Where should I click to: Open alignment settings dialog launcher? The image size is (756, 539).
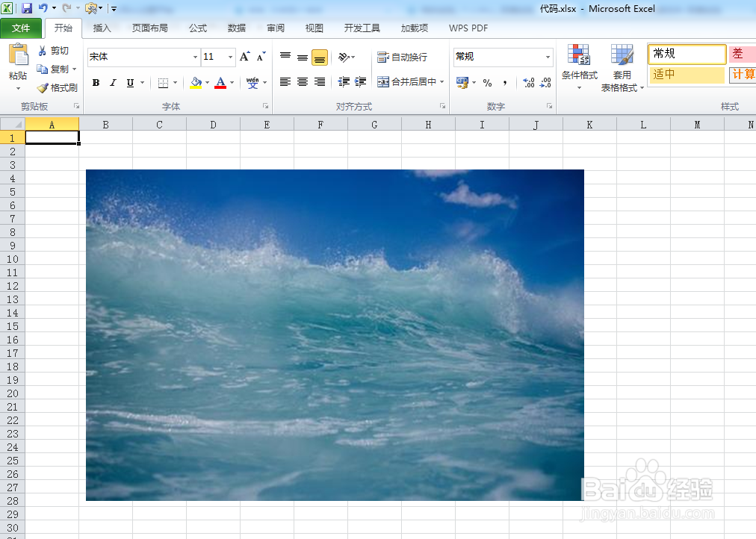[442, 105]
